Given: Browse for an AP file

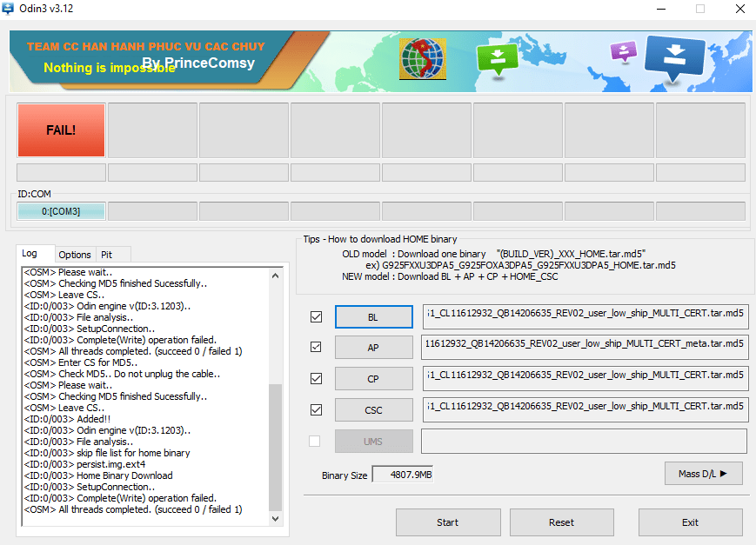Looking at the screenshot, I should point(374,348).
